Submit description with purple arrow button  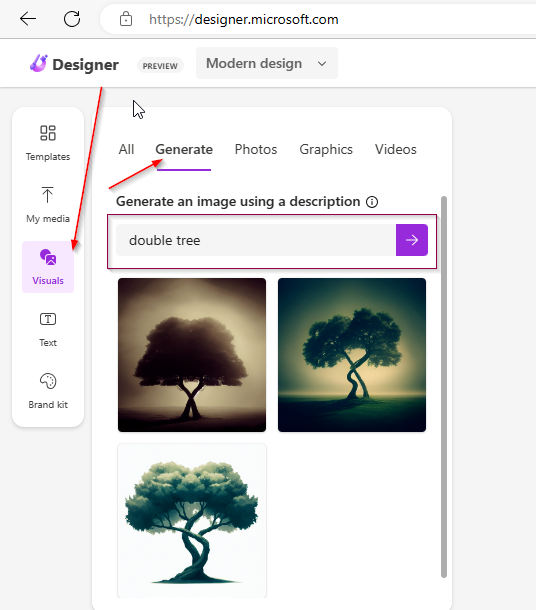click(x=412, y=240)
